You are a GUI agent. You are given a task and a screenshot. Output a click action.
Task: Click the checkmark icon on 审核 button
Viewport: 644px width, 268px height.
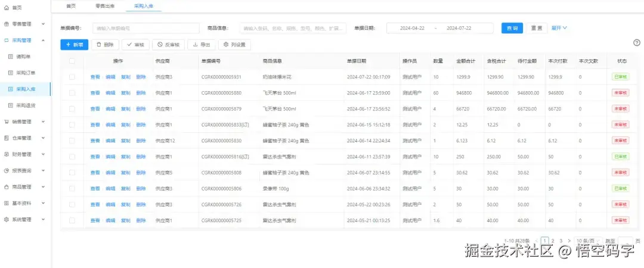point(129,45)
